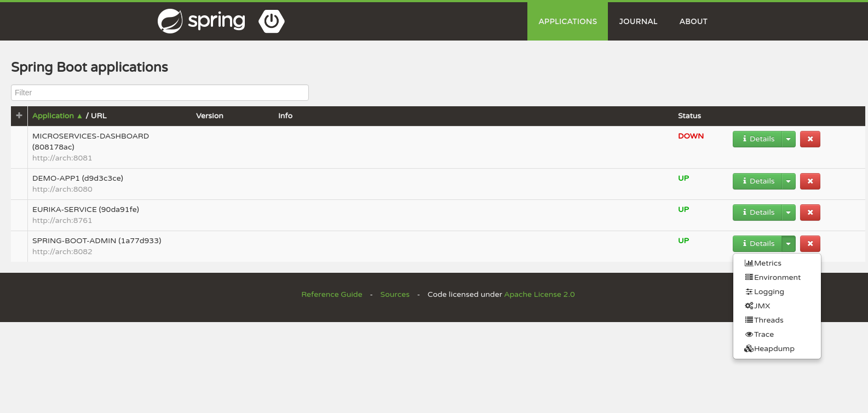This screenshot has height=413, width=868.
Task: Click the UP status of EURIKA-SERVICE
Action: [683, 209]
